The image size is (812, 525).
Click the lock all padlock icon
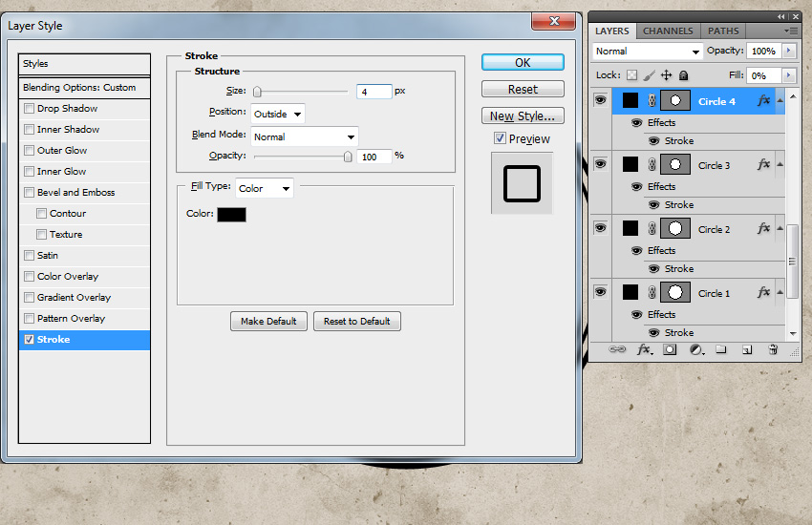pyautogui.click(x=683, y=75)
